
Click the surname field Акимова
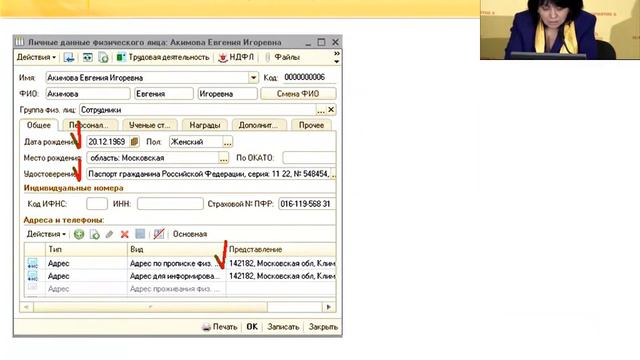88,94
